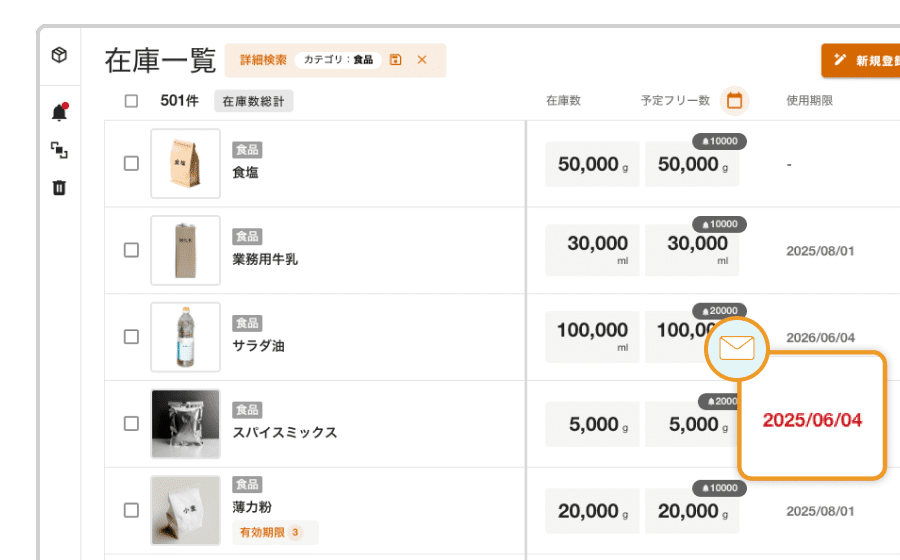This screenshot has height=560, width=900.
Task: Click the highlighted red date 2025/06/04
Action: [x=812, y=420]
